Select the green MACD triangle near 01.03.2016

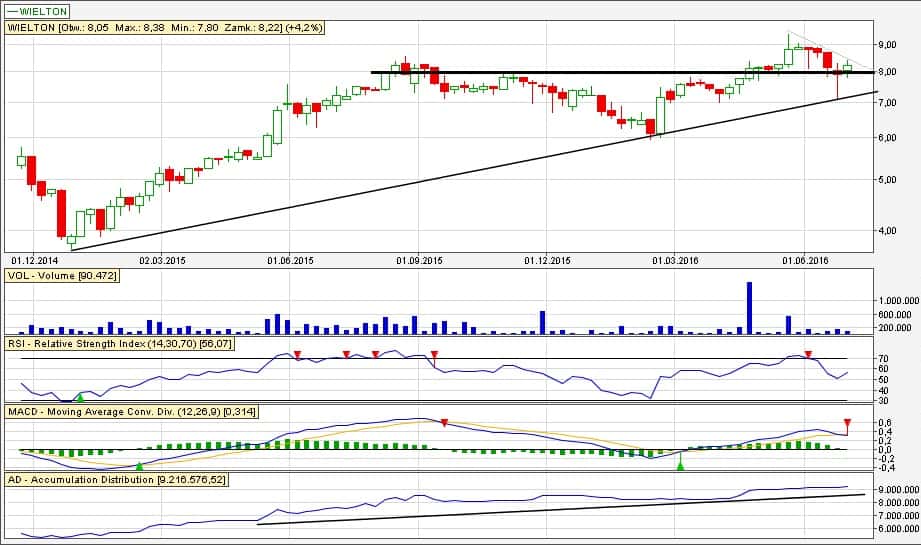[x=681, y=465]
